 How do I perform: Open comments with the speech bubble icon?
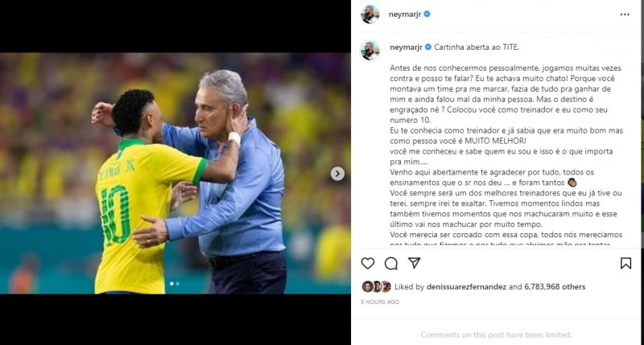pyautogui.click(x=391, y=263)
